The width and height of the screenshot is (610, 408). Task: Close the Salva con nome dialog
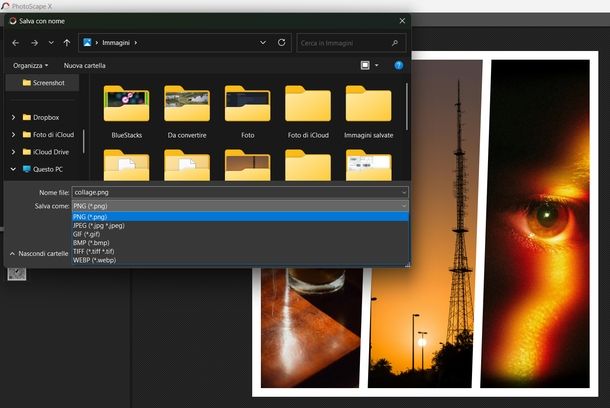[402, 21]
